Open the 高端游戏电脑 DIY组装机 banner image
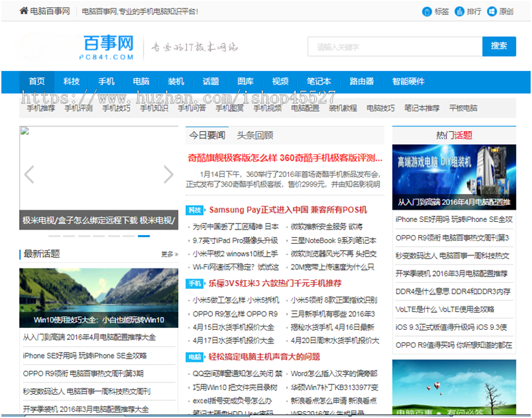Viewport: 532px width, 418px height. (454, 177)
